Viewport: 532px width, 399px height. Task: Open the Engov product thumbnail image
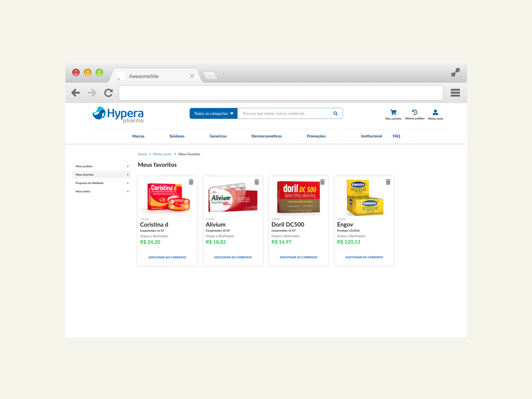(364, 197)
